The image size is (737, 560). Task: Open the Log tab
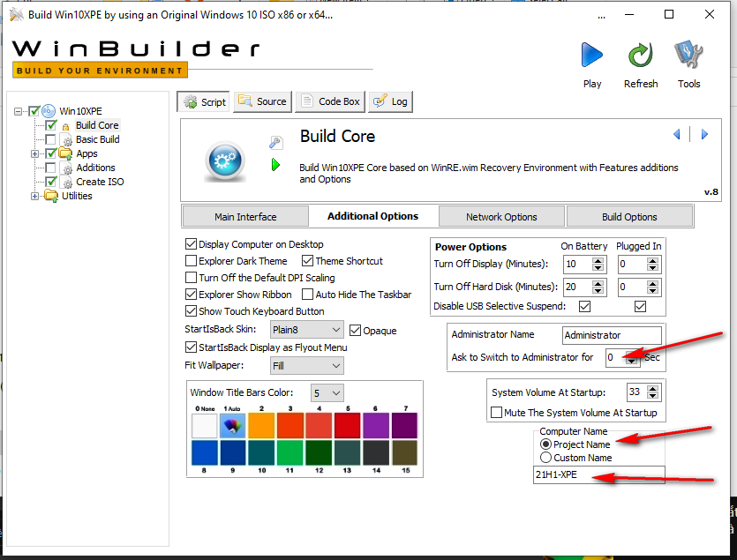pos(391,101)
